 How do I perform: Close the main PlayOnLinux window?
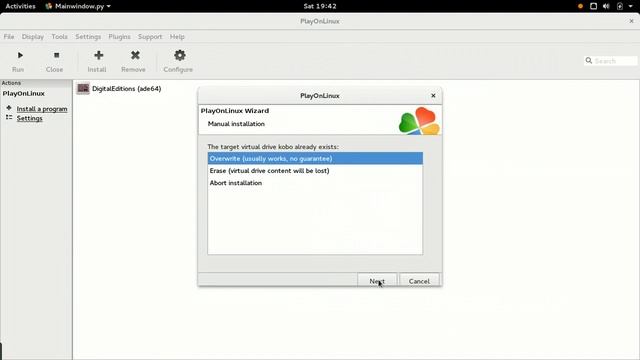631,21
